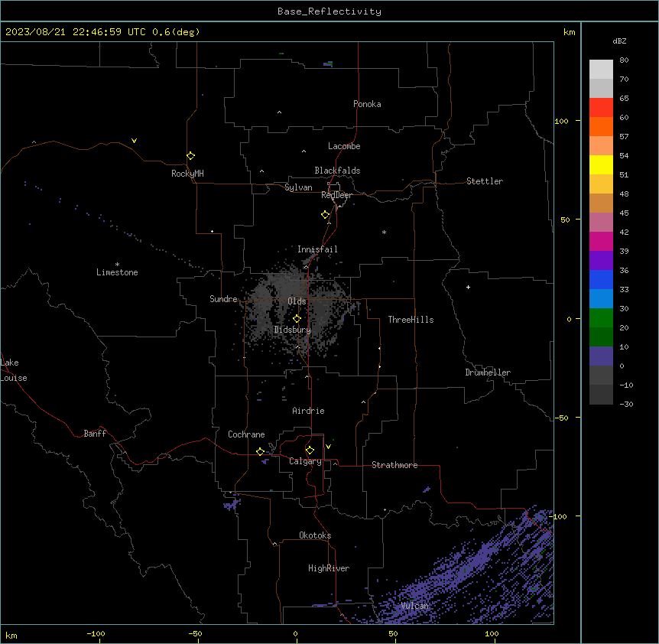Click the 2023/08/21 22:46:59 UTC timestamp
This screenshot has height=644, width=659.
point(76,32)
